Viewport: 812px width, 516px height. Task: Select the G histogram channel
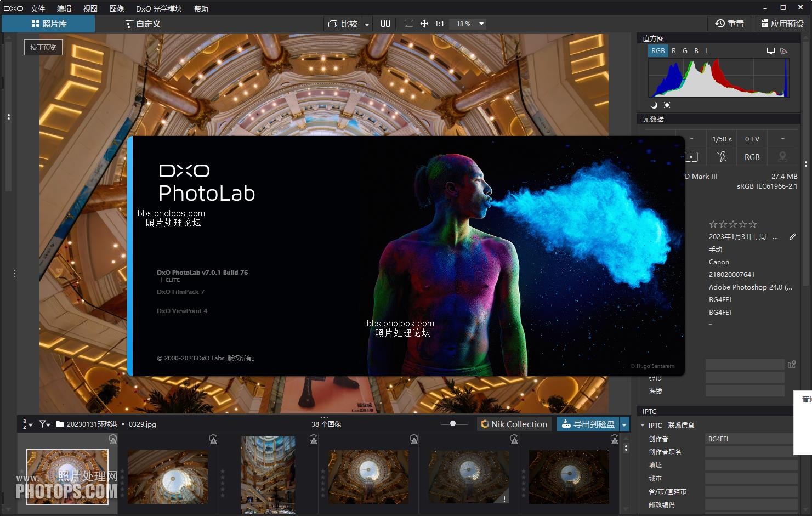[685, 50]
